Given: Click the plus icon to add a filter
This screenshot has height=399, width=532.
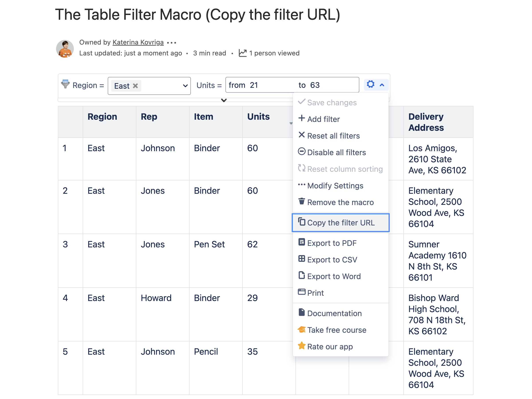Looking at the screenshot, I should pos(302,119).
